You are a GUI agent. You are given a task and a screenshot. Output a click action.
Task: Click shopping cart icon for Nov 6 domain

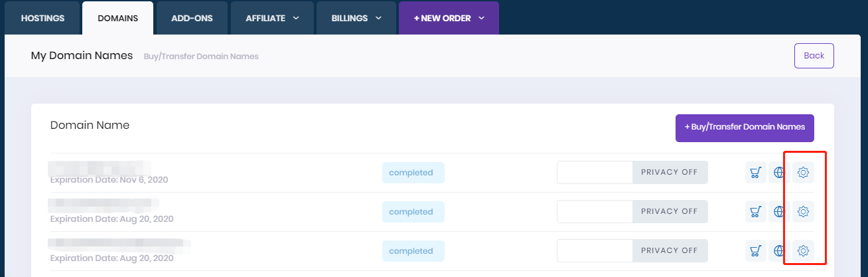(755, 173)
